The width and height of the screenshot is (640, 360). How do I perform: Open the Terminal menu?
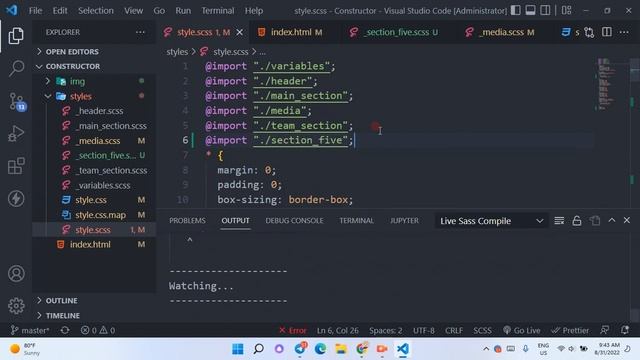218,11
